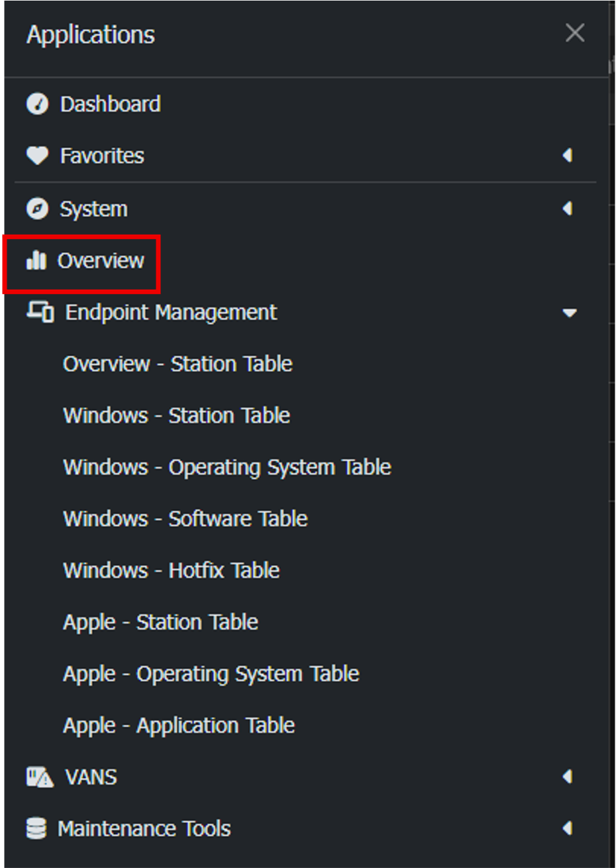Select Apple - Station Table

tap(160, 622)
